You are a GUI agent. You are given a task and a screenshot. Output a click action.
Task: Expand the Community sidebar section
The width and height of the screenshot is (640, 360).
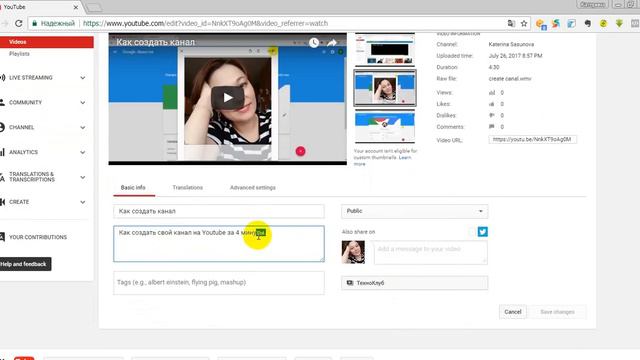click(83, 102)
